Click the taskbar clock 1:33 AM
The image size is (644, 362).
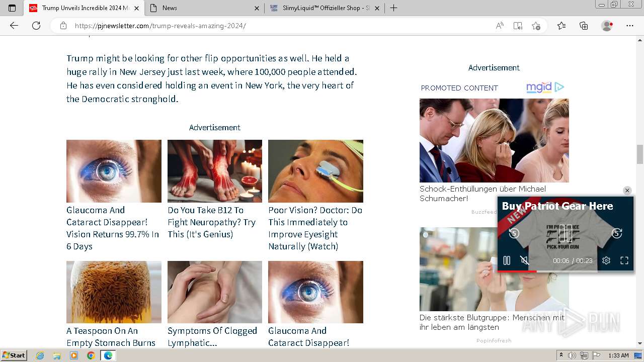point(618,355)
